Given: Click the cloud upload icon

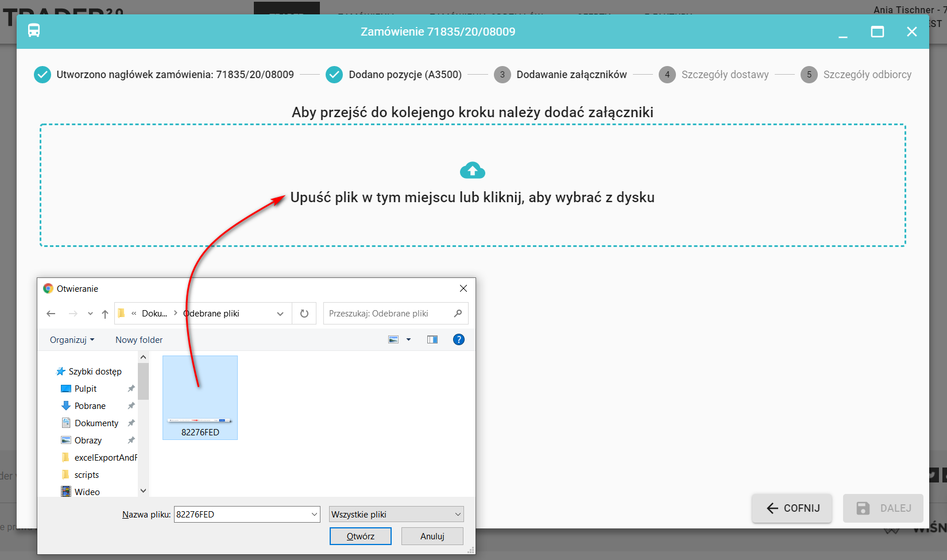Looking at the screenshot, I should coord(472,171).
